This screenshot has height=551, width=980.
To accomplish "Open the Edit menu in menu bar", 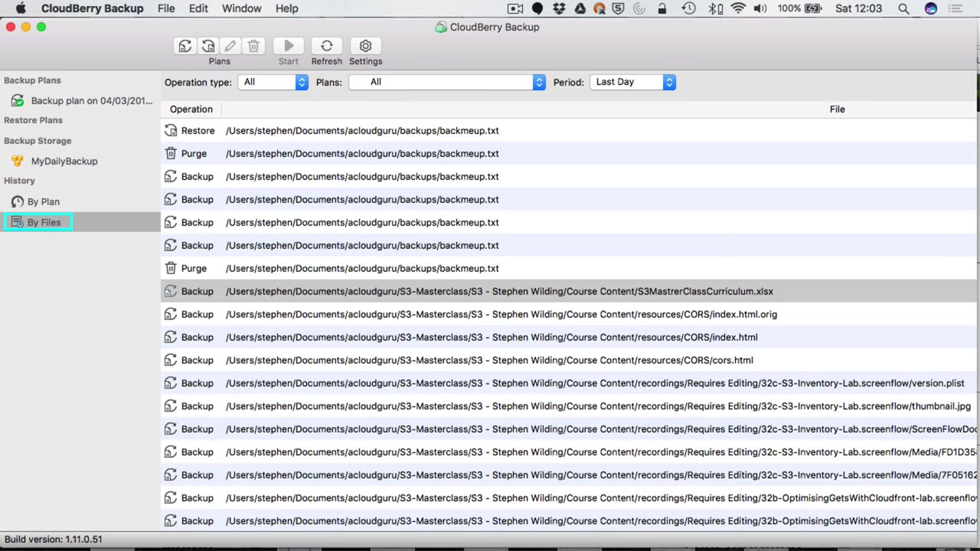I will click(x=198, y=8).
